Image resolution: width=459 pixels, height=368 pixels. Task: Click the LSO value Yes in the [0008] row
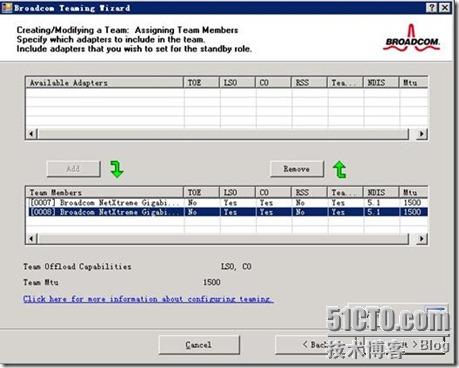(230, 212)
